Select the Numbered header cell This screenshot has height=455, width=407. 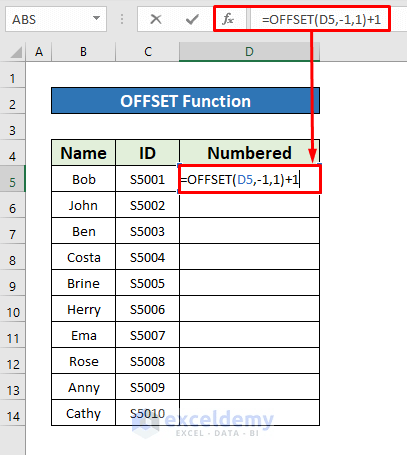click(249, 153)
